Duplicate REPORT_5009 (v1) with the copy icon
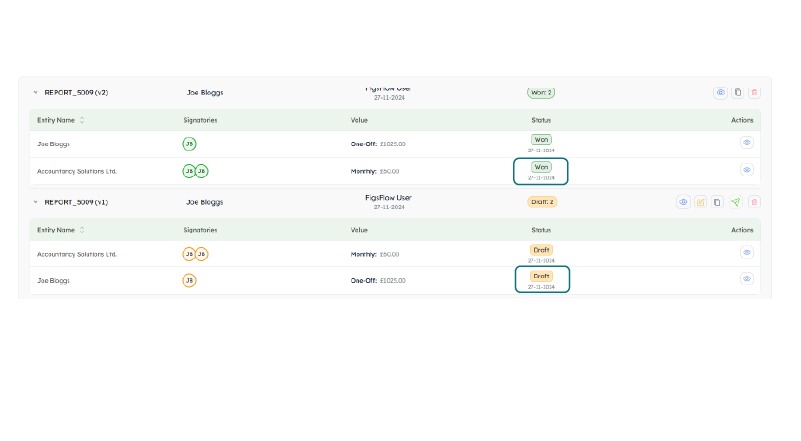Screen dimensions: 801x441 pos(717,202)
